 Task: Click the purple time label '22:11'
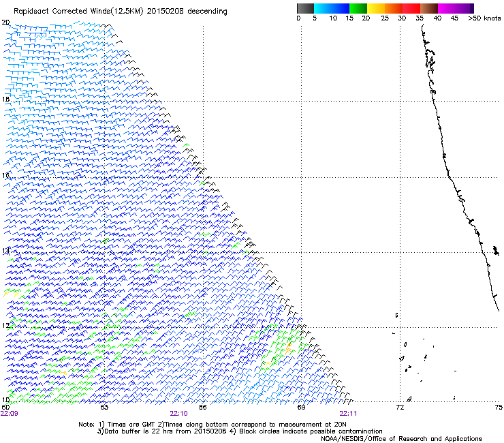pyautogui.click(x=348, y=414)
